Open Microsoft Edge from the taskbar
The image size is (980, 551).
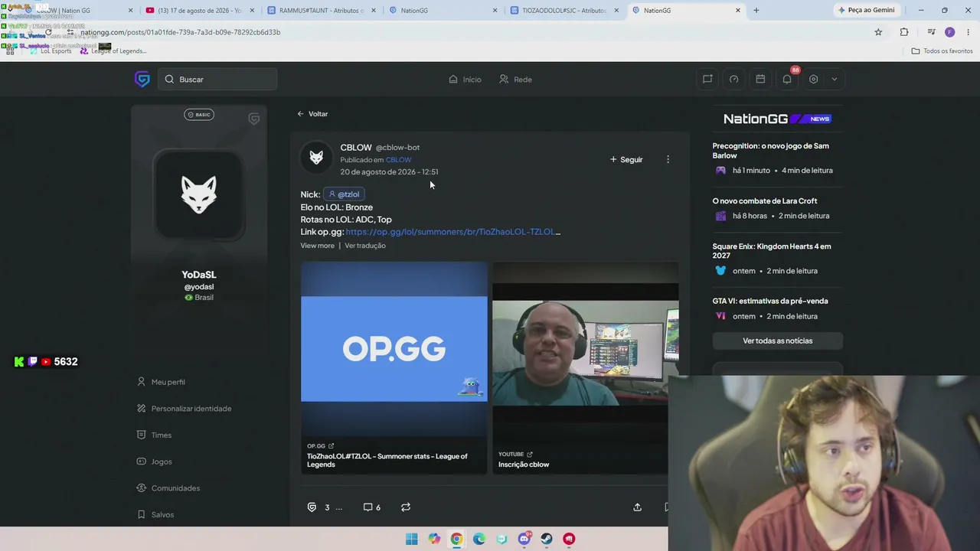pos(479,539)
